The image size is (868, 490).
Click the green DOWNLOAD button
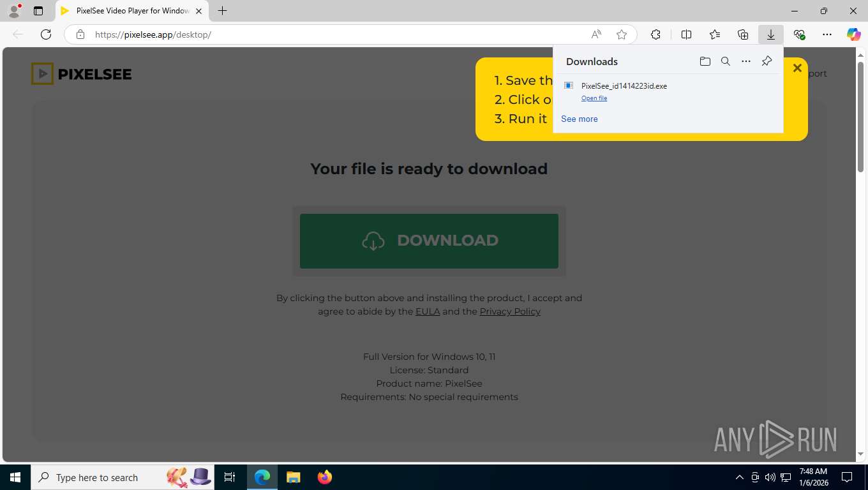click(429, 241)
